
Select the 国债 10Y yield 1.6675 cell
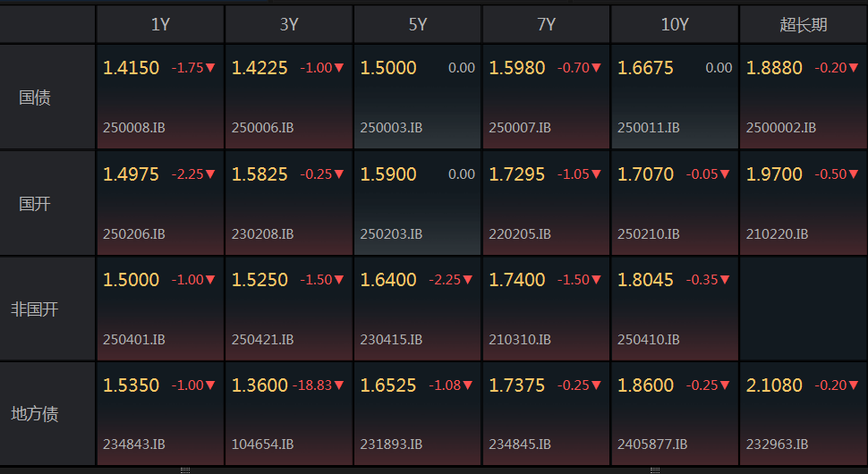[x=675, y=97]
